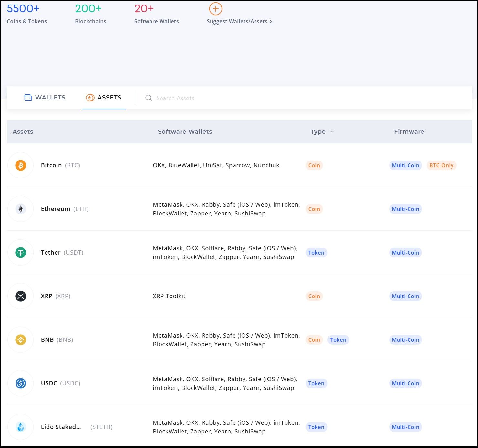Screen dimensions: 478x448
Task: Click the BTC-Only firmware tag
Action: [x=441, y=165]
